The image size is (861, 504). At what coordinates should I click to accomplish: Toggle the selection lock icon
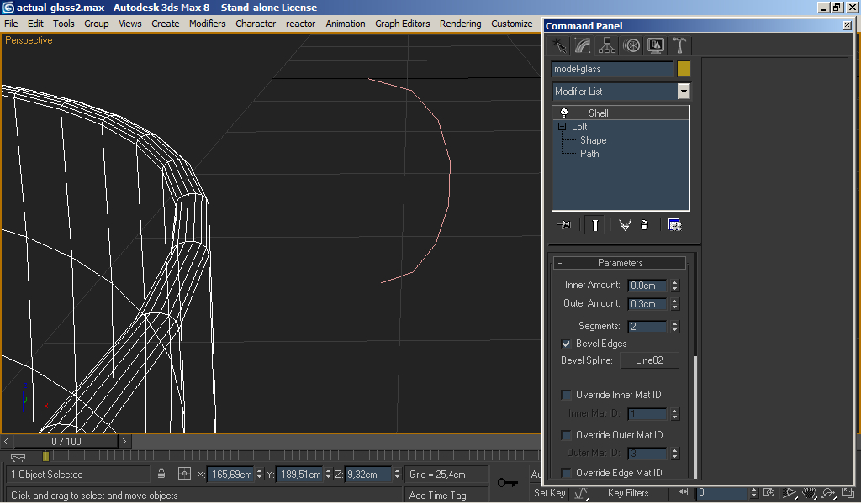[161, 474]
